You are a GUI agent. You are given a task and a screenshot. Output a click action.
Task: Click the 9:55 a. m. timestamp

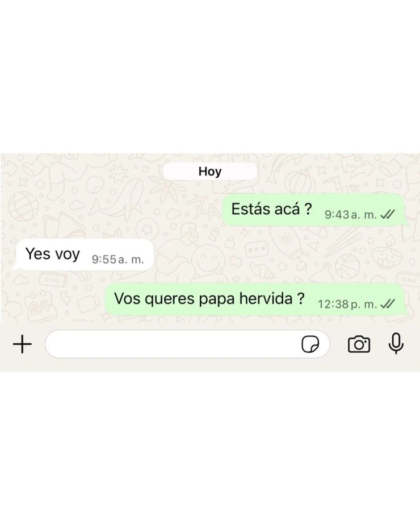(x=117, y=260)
